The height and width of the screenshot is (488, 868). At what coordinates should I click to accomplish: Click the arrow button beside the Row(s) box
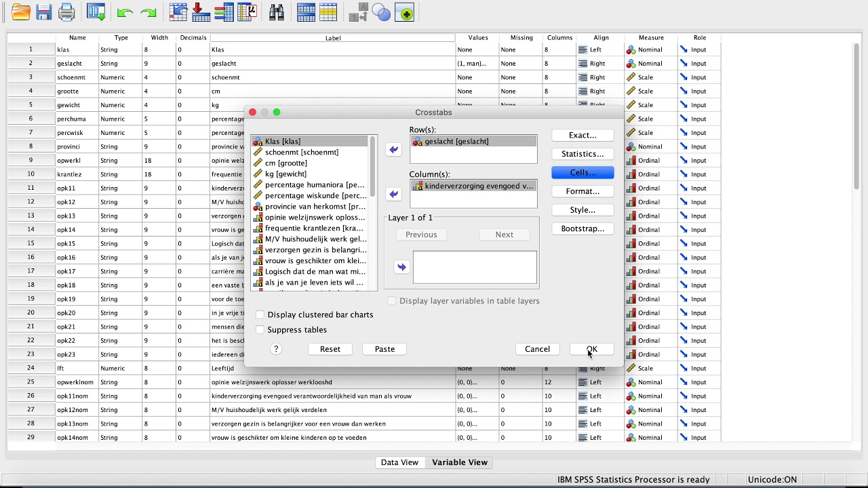click(x=394, y=150)
